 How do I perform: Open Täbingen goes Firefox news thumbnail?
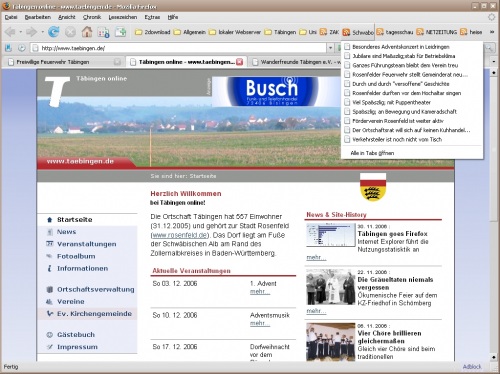(x=331, y=235)
